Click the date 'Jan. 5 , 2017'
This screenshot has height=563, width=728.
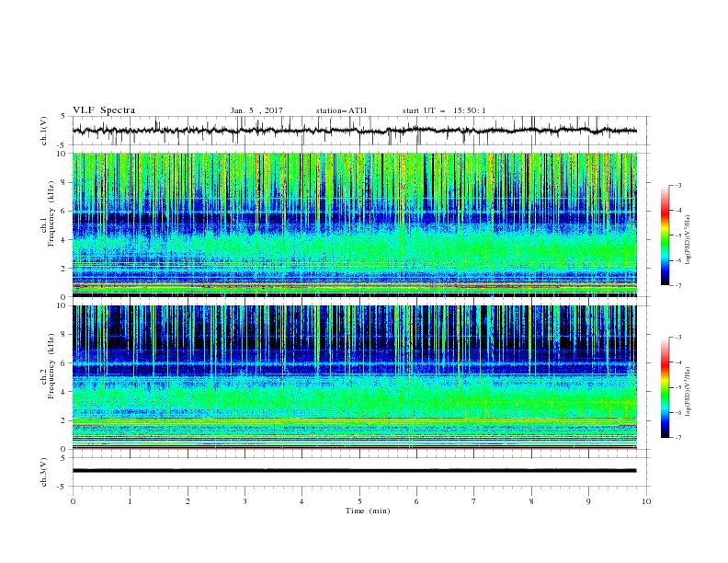pyautogui.click(x=256, y=110)
